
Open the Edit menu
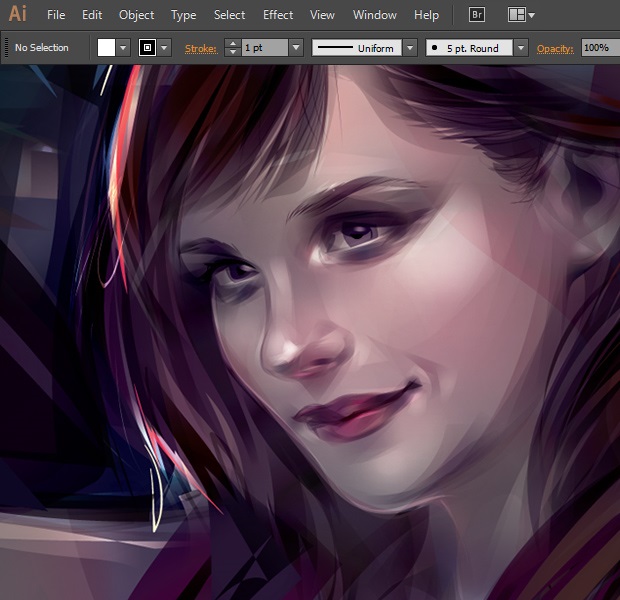pyautogui.click(x=92, y=15)
